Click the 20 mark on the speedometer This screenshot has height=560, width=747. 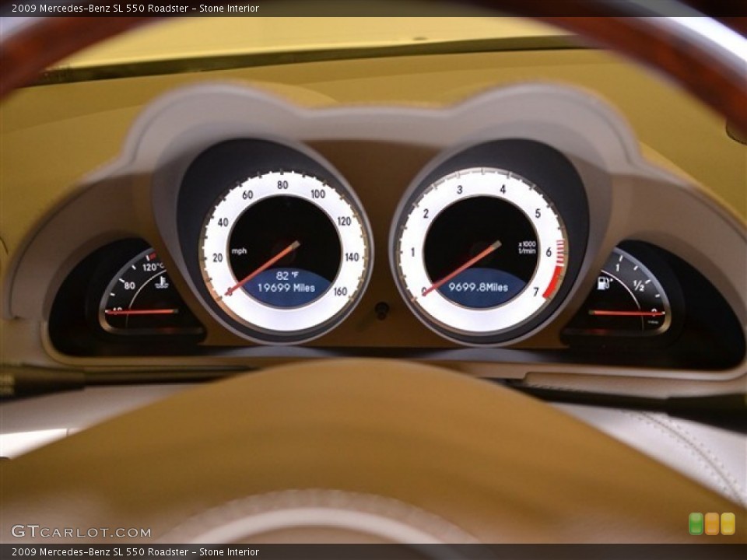[218, 257]
